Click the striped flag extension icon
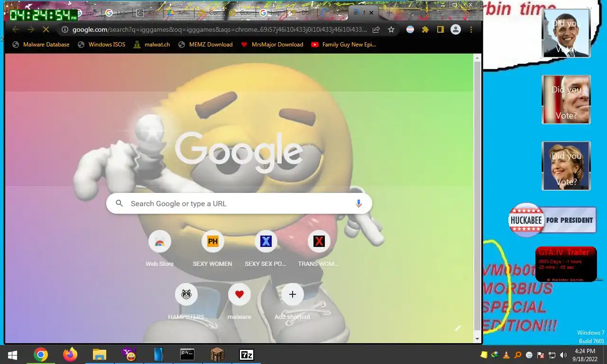 [410, 29]
